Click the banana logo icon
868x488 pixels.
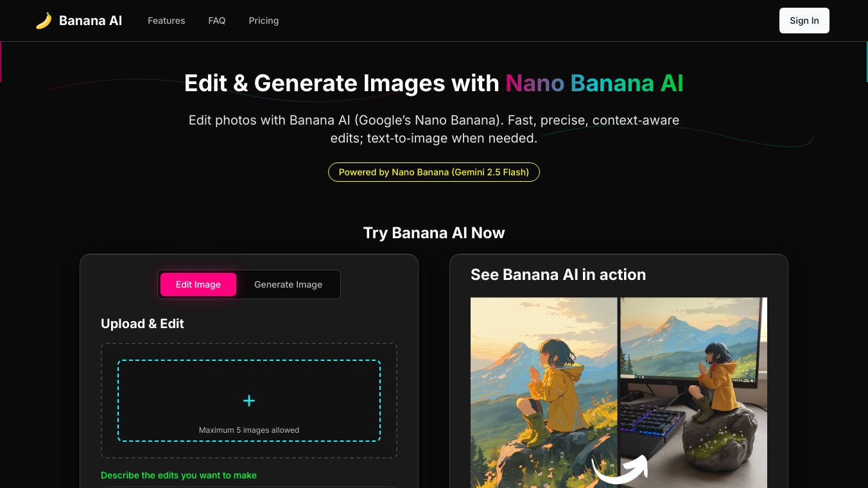[x=44, y=21]
